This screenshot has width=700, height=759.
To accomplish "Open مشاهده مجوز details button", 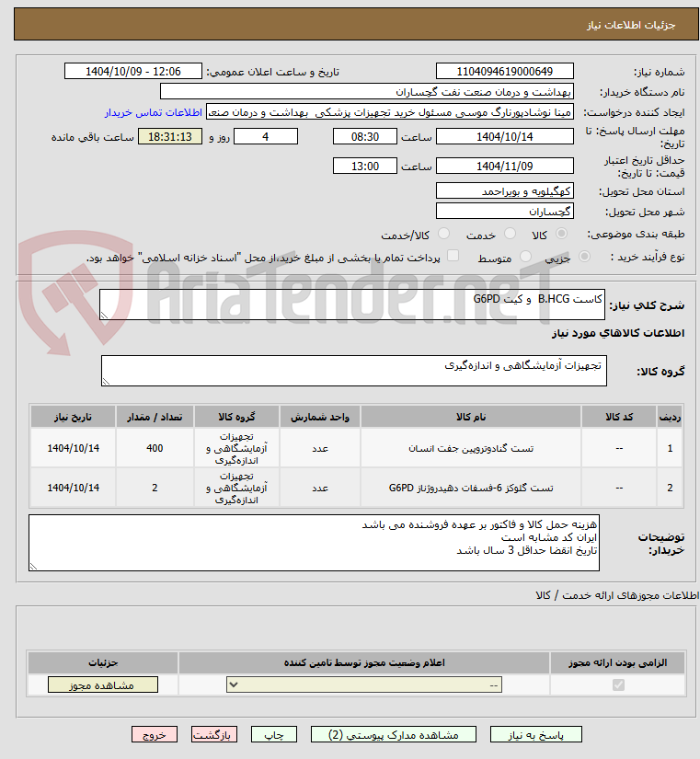I will pyautogui.click(x=103, y=684).
